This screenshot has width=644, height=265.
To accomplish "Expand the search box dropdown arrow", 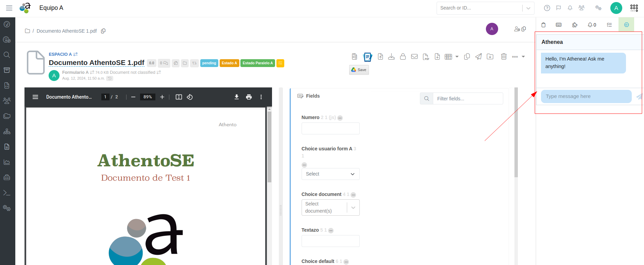I will click(528, 8).
